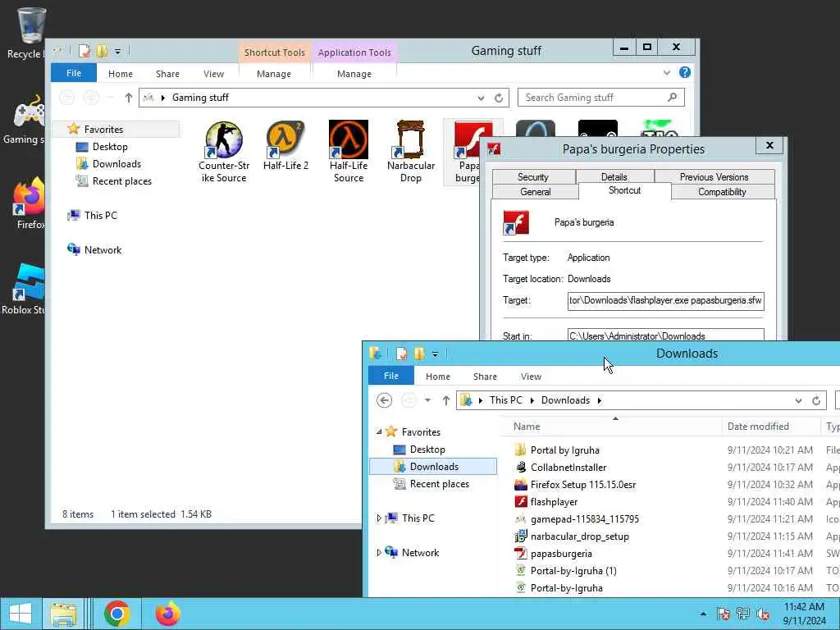This screenshot has width=840, height=630.
Task: Open Previous Versions tab in Properties
Action: [714, 177]
